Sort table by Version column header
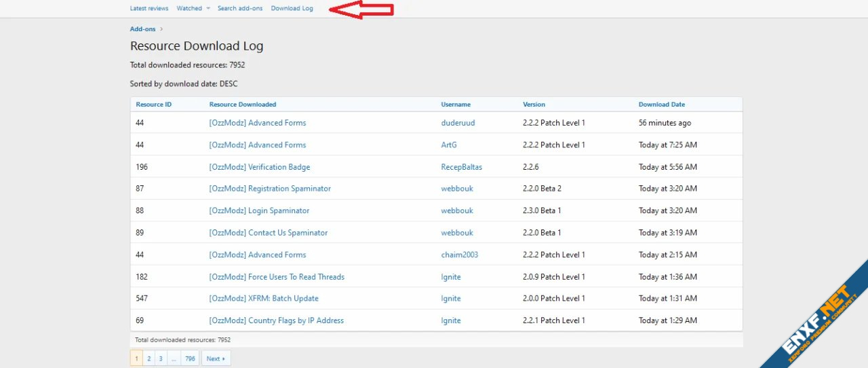The width and height of the screenshot is (868, 368). point(534,105)
